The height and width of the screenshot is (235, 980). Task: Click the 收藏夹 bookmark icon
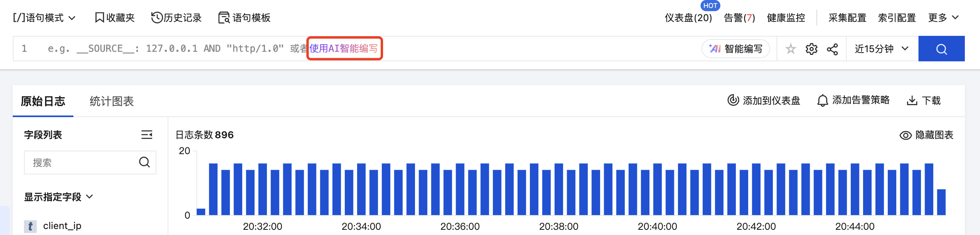tap(99, 18)
